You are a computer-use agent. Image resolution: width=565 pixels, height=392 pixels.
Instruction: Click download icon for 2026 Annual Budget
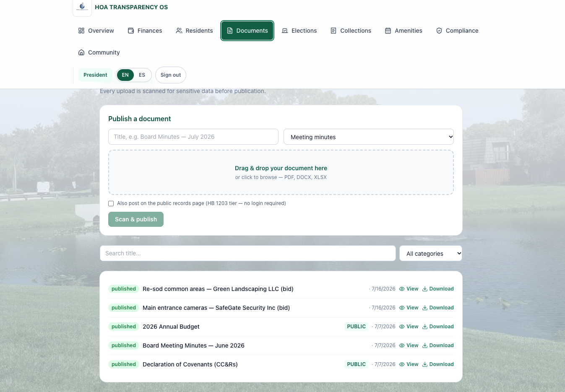pos(425,327)
